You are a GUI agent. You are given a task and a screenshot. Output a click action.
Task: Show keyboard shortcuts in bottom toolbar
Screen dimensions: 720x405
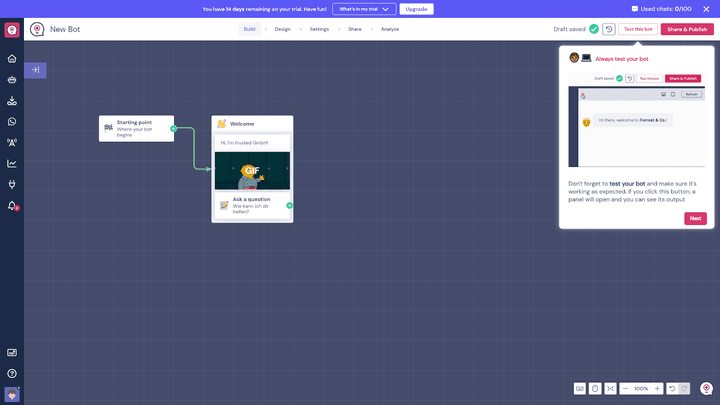[580, 388]
